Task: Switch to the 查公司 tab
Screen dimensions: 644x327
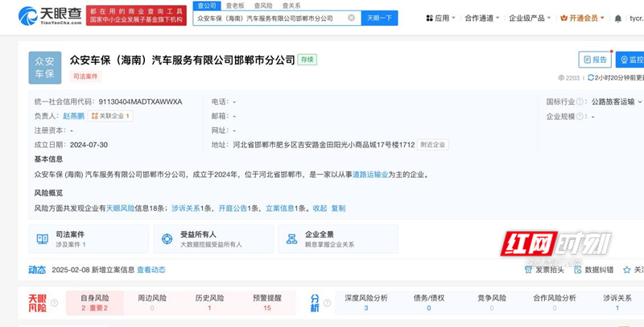Action: coord(207,6)
